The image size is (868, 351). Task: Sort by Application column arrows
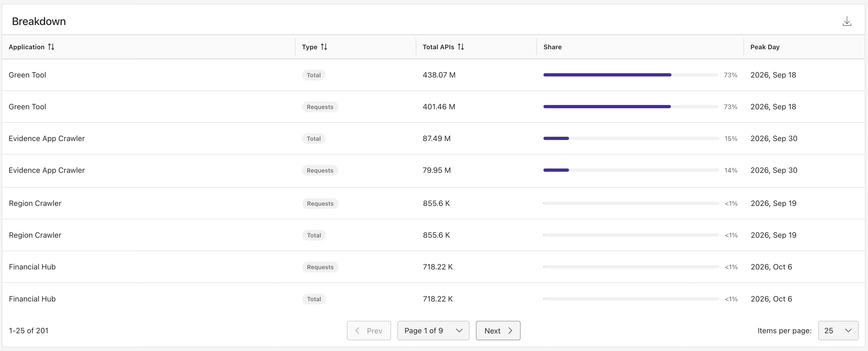click(51, 47)
